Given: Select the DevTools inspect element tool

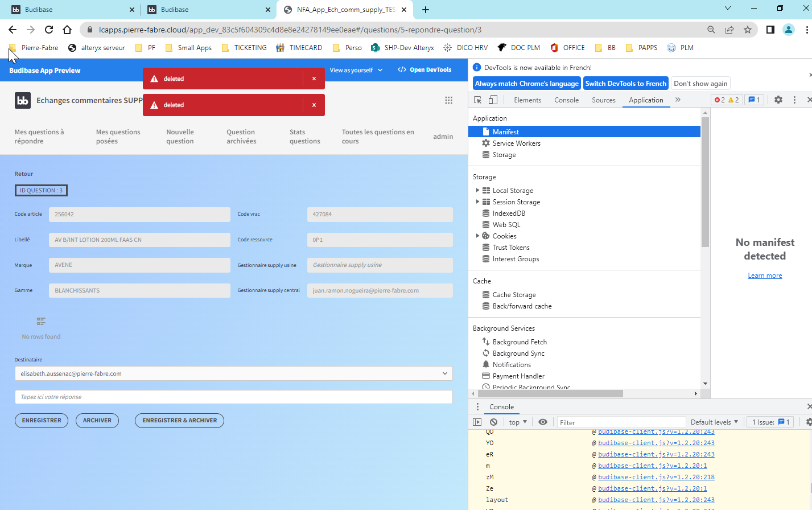Looking at the screenshot, I should (x=478, y=100).
